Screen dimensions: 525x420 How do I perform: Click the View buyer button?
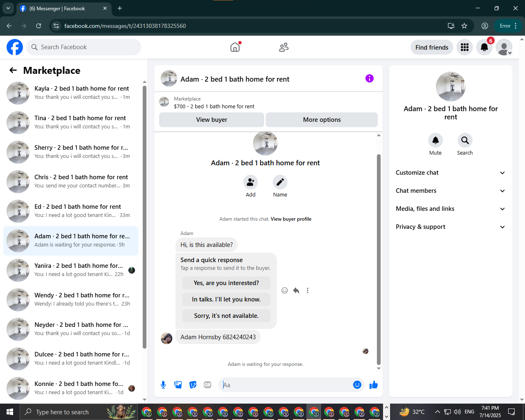pyautogui.click(x=212, y=120)
